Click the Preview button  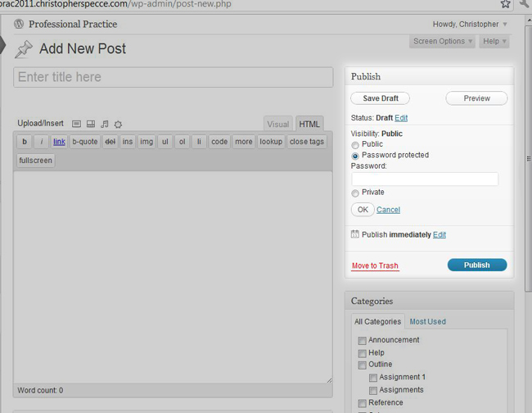click(476, 98)
